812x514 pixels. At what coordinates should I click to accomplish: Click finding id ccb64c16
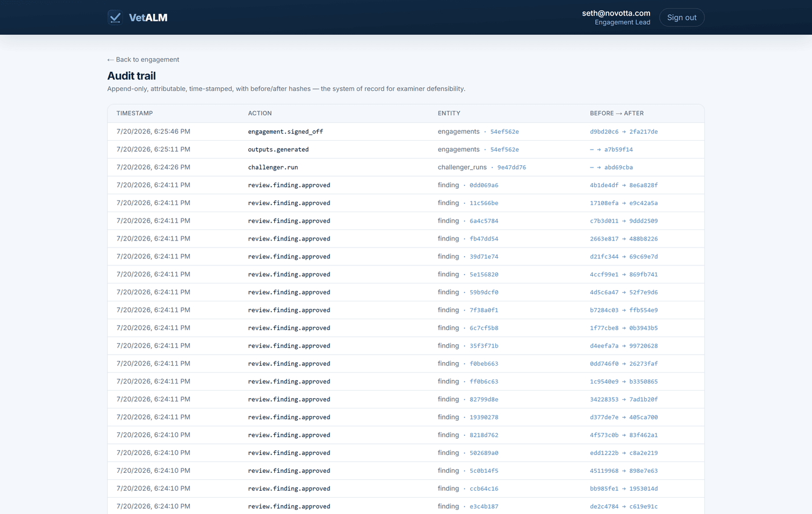click(x=484, y=489)
